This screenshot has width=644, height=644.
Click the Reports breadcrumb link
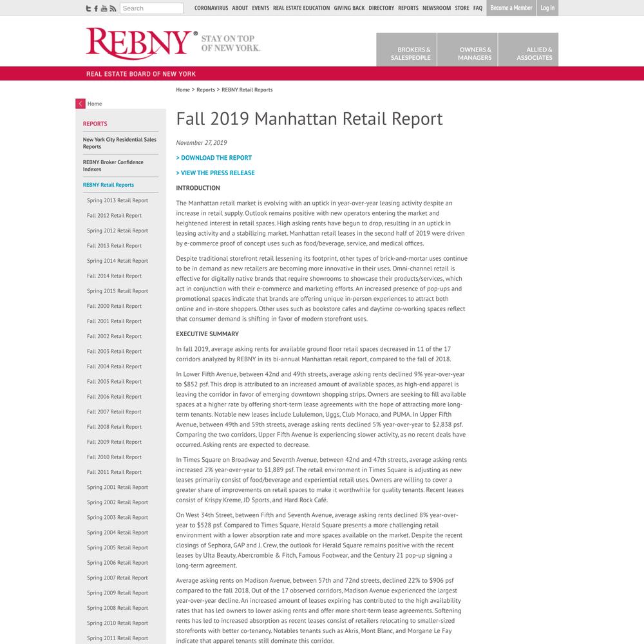[x=206, y=90]
